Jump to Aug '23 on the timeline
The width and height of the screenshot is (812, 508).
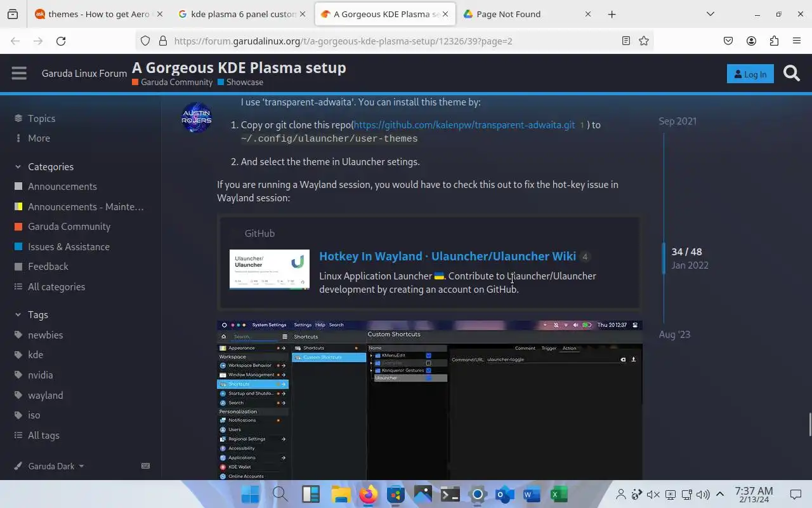[x=674, y=334]
